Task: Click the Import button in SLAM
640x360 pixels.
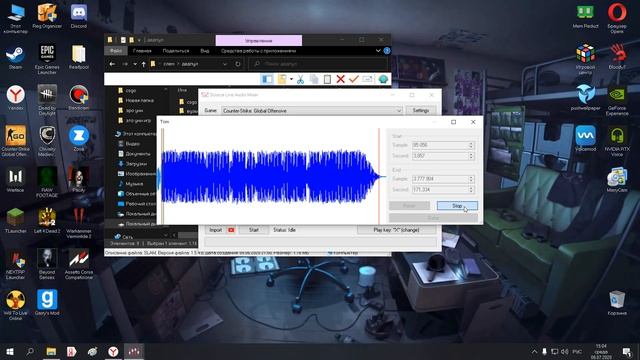Action: tap(215, 230)
